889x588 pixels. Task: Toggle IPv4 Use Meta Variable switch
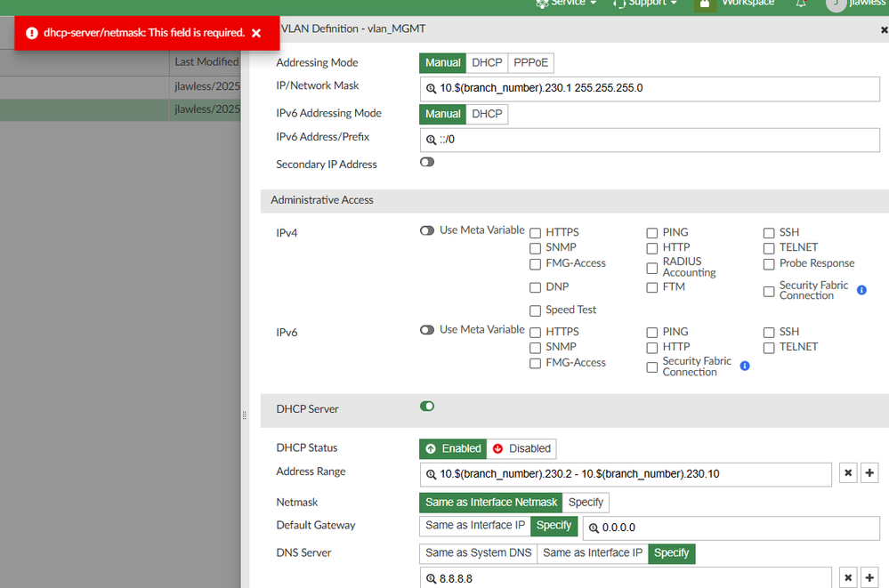click(x=427, y=230)
